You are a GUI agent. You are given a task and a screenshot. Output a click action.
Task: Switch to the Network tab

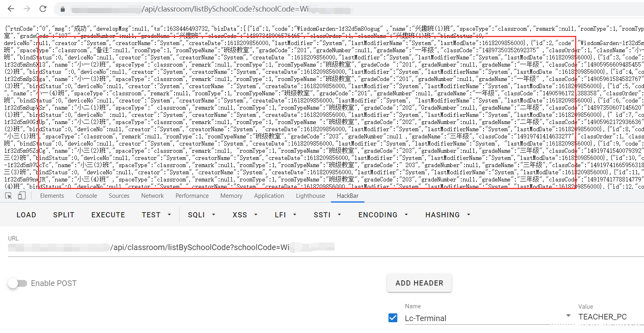pyautogui.click(x=152, y=196)
